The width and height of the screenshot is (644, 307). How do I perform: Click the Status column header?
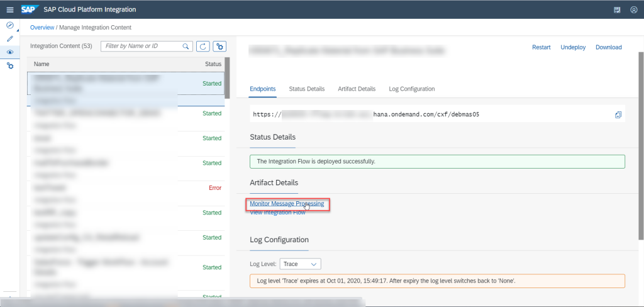[213, 64]
